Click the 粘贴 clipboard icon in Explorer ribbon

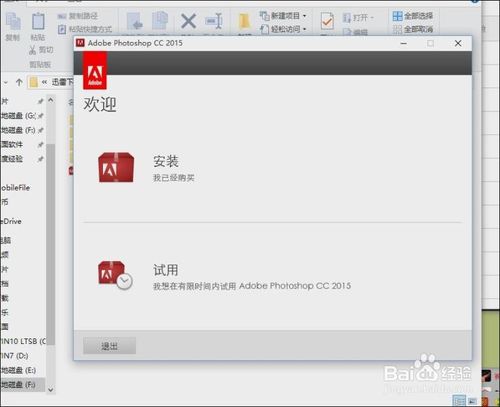[x=38, y=21]
